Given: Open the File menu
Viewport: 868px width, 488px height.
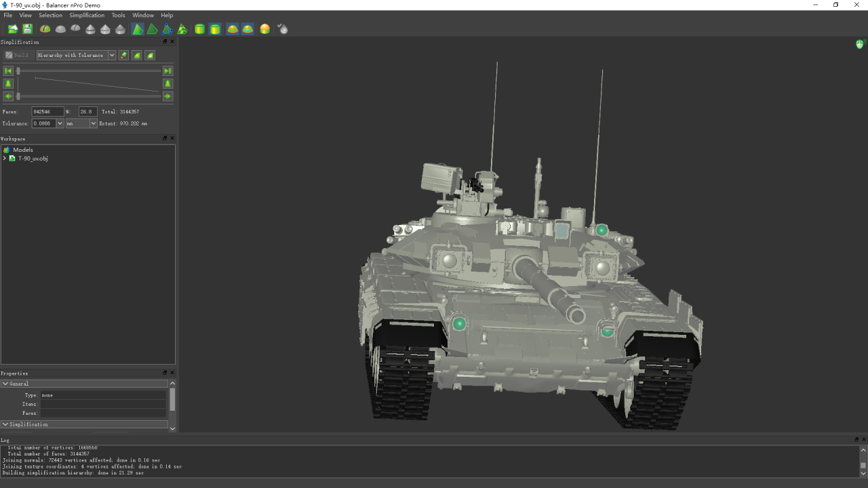Looking at the screenshot, I should 8,15.
